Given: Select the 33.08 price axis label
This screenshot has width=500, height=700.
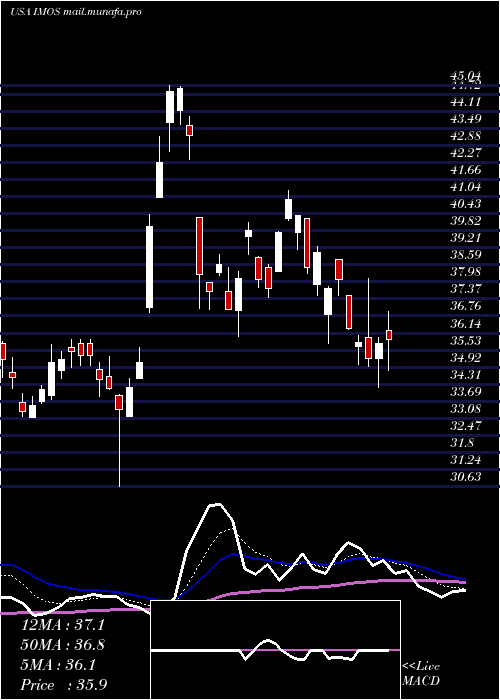Looking at the screenshot, I should click(465, 409).
